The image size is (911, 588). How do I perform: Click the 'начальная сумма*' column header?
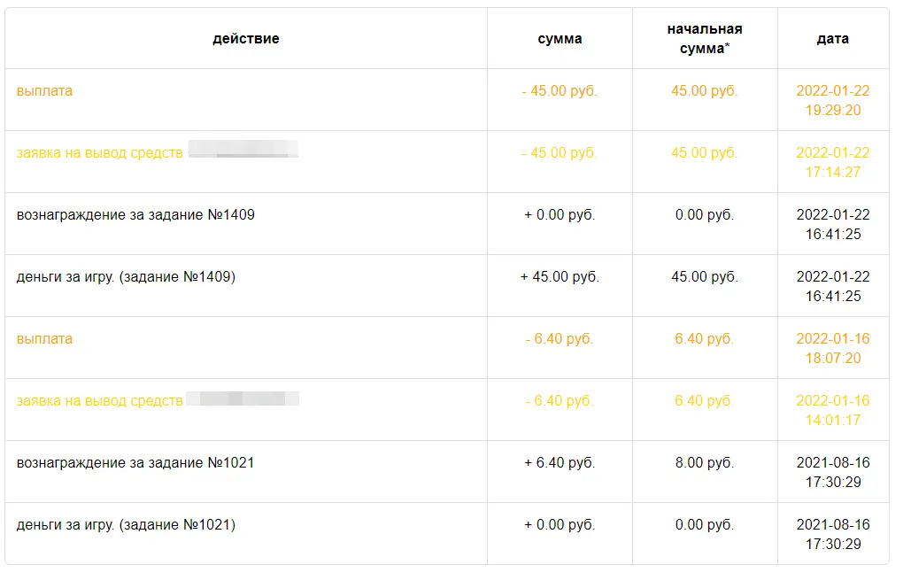705,39
